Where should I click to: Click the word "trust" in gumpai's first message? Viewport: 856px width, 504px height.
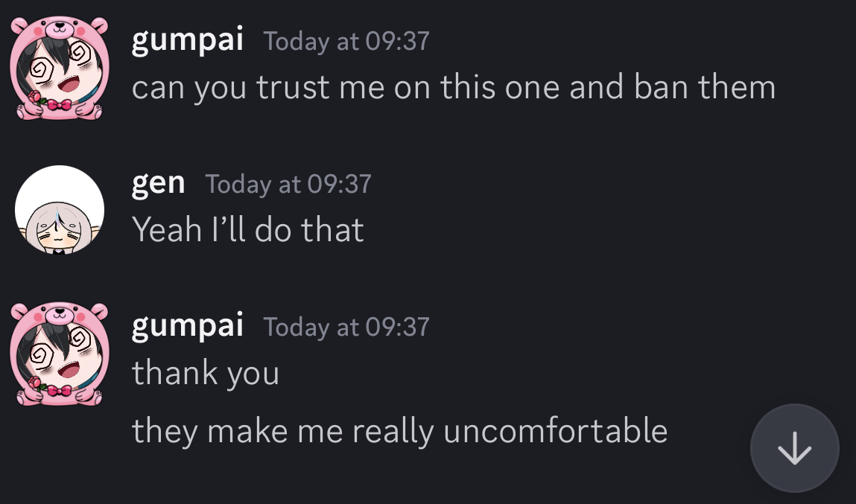coord(293,87)
